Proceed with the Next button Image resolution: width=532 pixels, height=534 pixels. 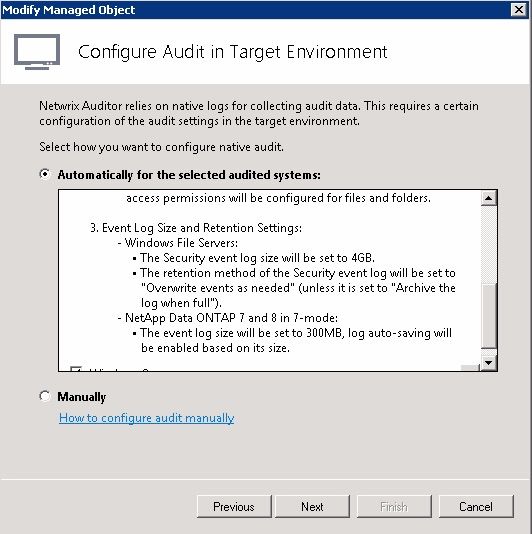point(312,506)
